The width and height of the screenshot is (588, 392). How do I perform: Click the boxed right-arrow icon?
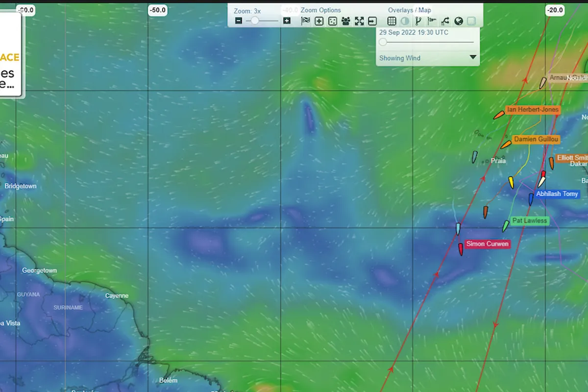tap(372, 21)
